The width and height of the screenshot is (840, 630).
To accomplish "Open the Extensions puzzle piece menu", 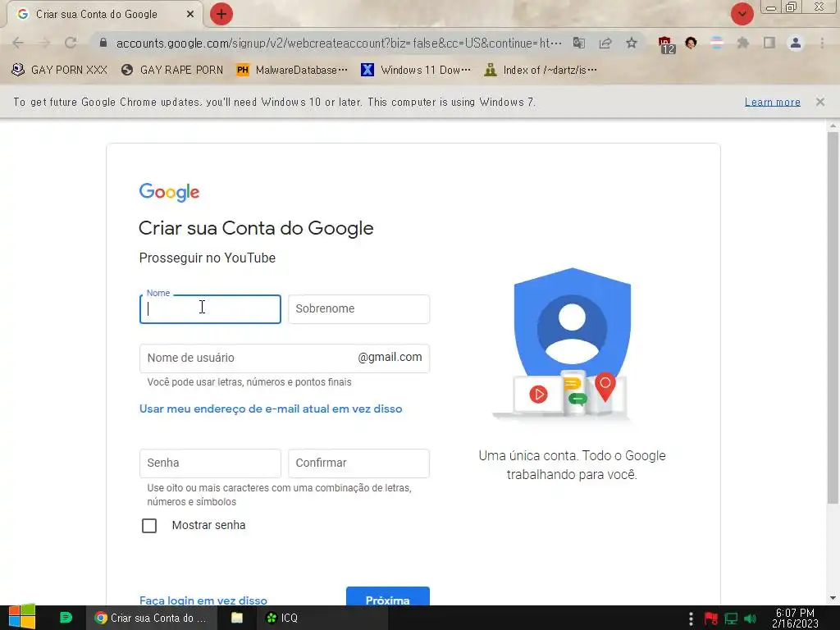I will 743,43.
